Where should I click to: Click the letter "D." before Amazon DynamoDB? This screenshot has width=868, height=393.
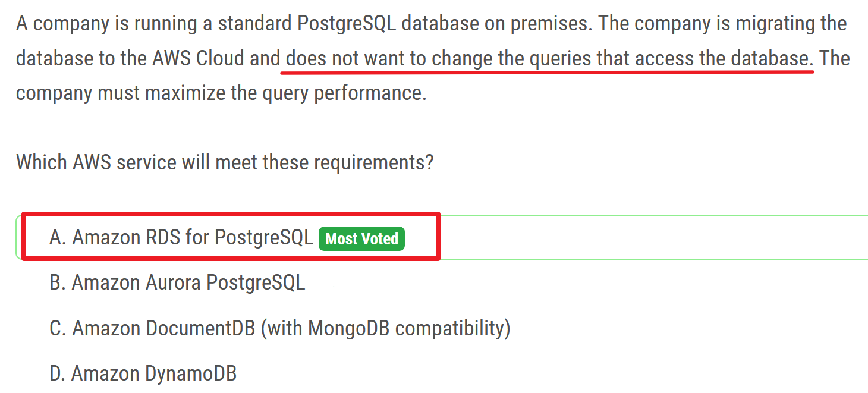coord(58,374)
